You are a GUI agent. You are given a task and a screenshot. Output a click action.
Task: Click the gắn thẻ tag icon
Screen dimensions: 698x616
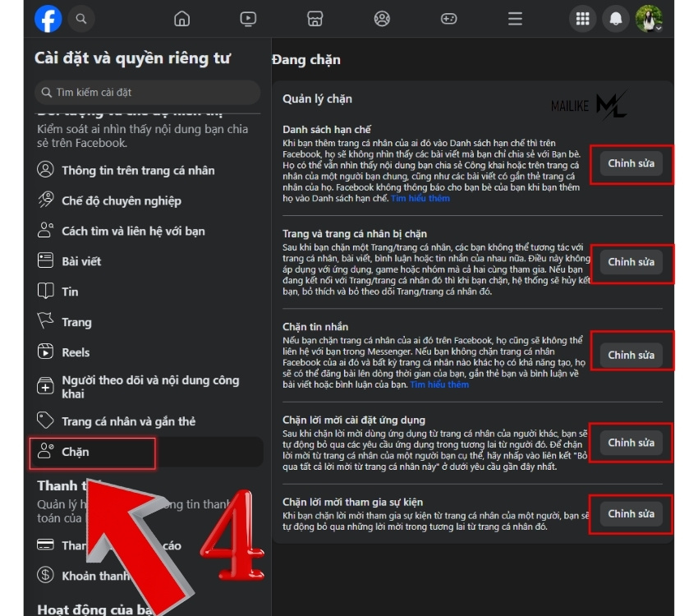(x=45, y=421)
